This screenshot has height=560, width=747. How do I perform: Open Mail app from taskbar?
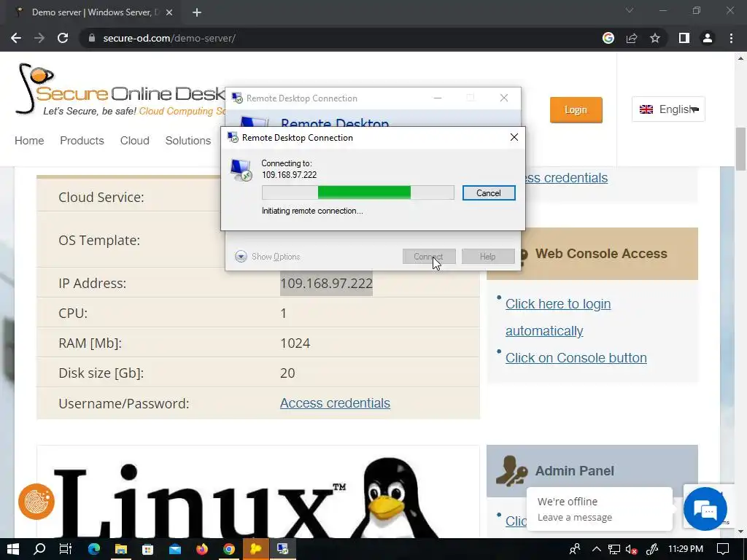pos(175,549)
